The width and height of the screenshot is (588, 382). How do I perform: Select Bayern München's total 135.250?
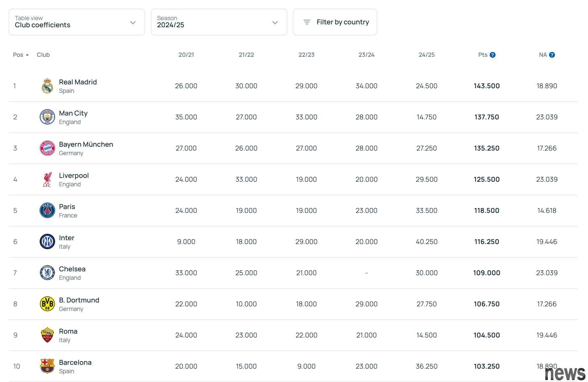click(x=487, y=148)
